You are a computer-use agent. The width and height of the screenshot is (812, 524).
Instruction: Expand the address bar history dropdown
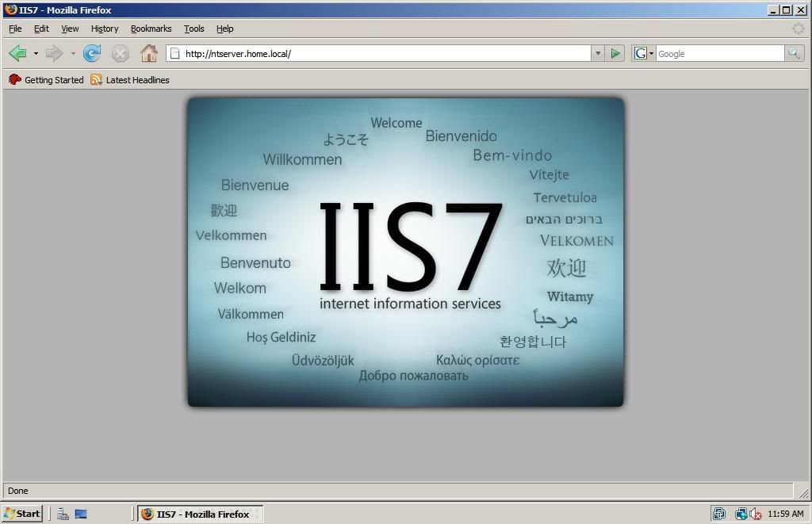[x=598, y=53]
